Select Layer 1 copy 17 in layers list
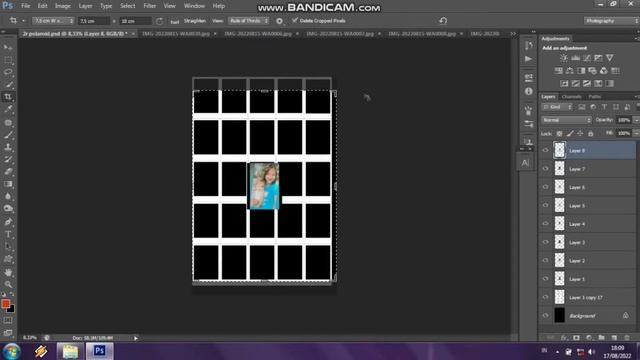Image resolution: width=640 pixels, height=360 pixels. [x=587, y=297]
